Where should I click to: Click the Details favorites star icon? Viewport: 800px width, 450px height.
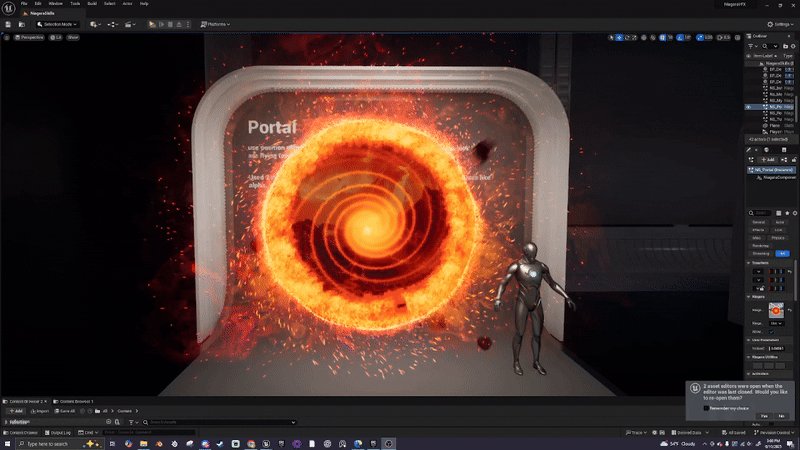[x=787, y=213]
